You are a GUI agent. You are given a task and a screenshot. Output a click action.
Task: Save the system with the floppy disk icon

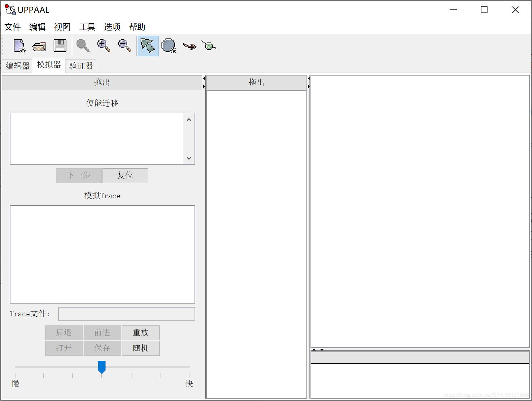pyautogui.click(x=60, y=46)
